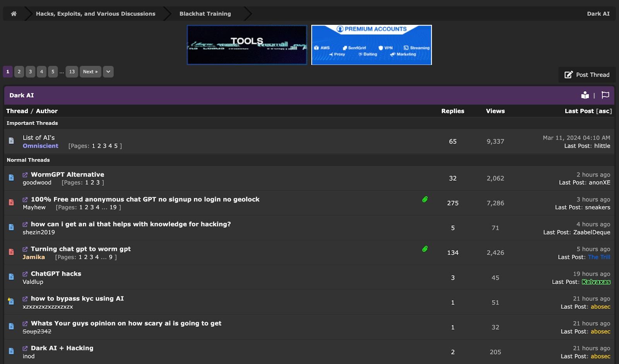Click the flag icon in Dark AI header
Screen dimensions: 619x364
[605, 95]
